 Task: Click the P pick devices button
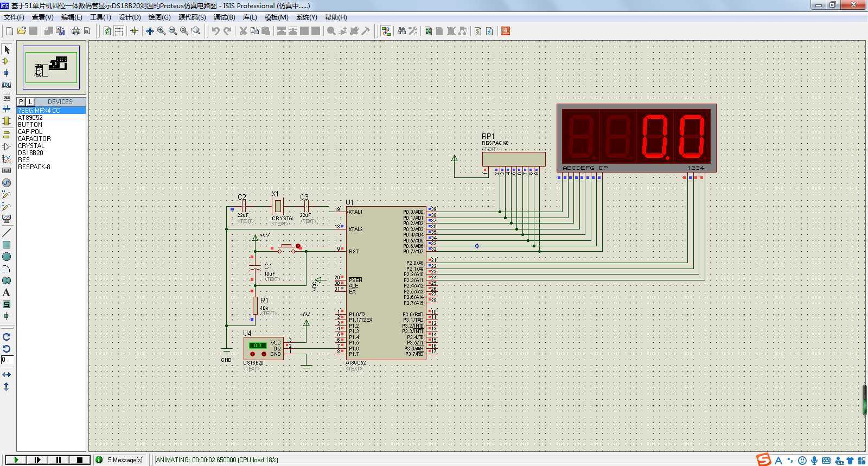(x=21, y=101)
